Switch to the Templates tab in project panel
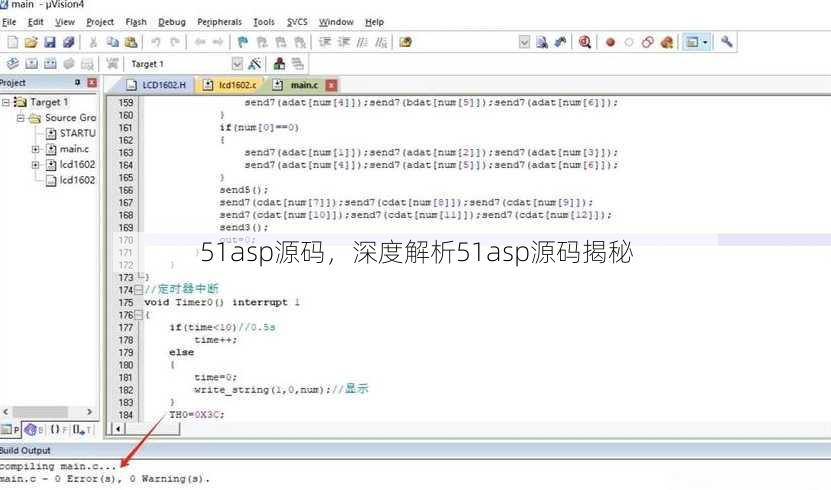The width and height of the screenshot is (831, 490). pyautogui.click(x=83, y=430)
